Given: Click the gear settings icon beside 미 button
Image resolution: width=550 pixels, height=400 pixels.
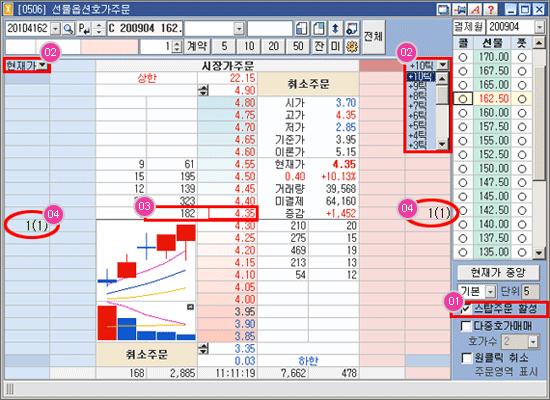Looking at the screenshot, I should click(352, 46).
